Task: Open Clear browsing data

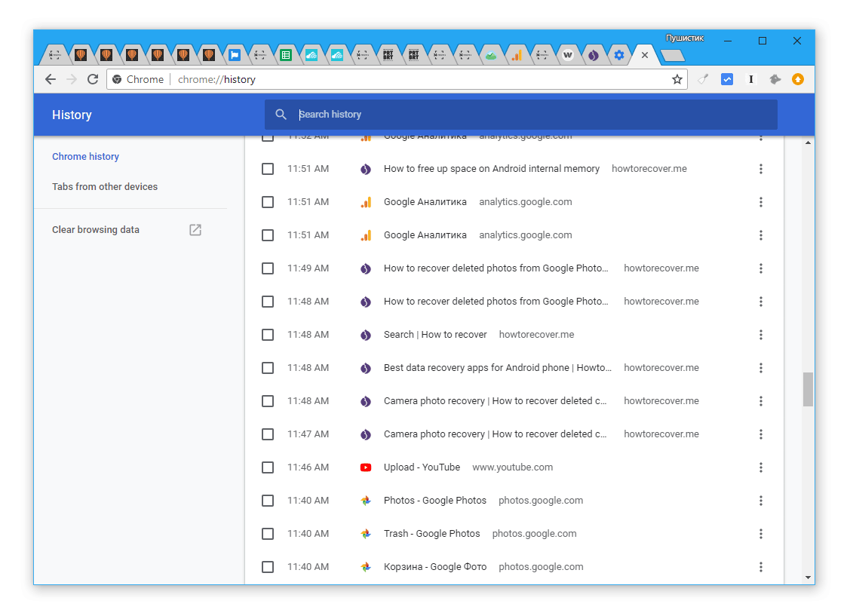Action: pos(95,230)
